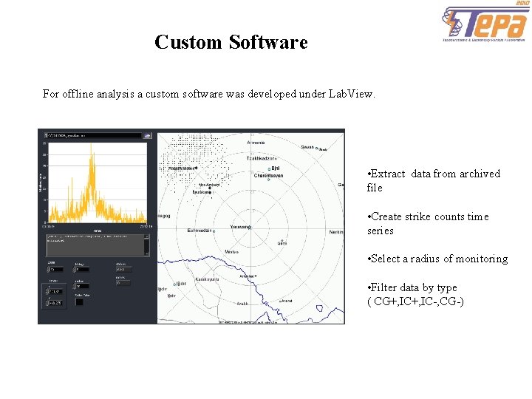Image resolution: width=532 pixels, height=399 pixels.
Task: Click the radius stepper arrows
Action: [74, 286]
